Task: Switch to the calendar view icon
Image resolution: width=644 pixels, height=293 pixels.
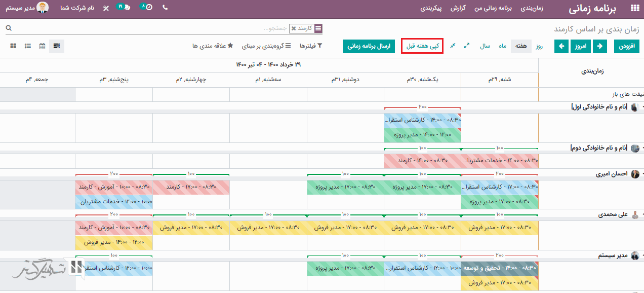Action: [x=42, y=46]
